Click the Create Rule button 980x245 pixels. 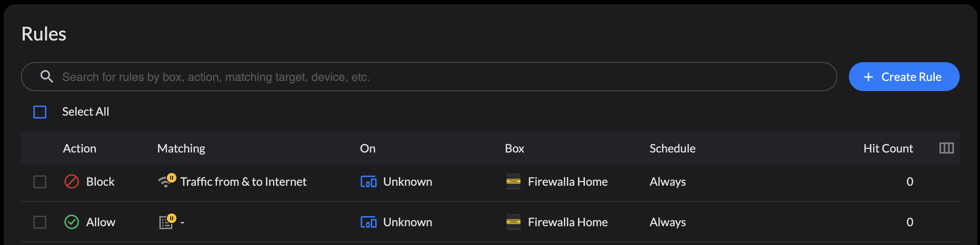pyautogui.click(x=904, y=77)
